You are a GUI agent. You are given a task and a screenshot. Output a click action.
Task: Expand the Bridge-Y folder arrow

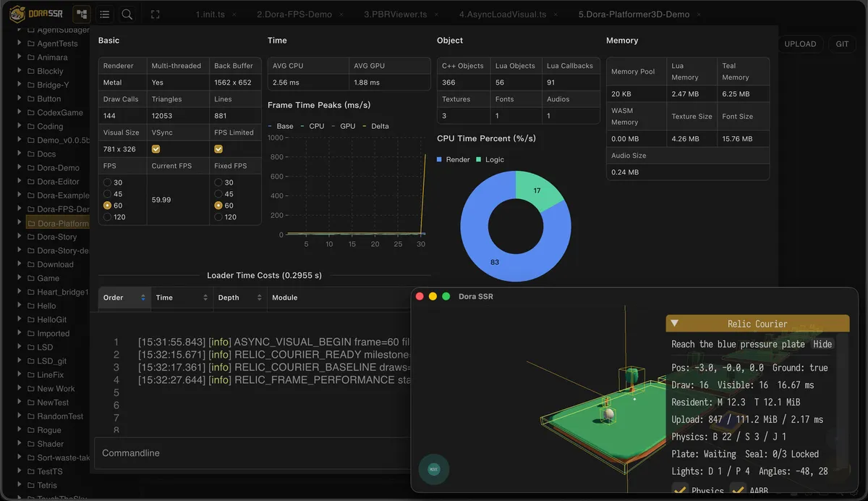click(20, 85)
